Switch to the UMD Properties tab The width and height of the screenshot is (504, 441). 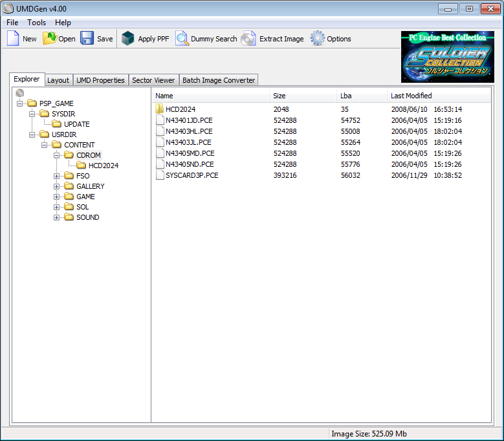pos(100,80)
